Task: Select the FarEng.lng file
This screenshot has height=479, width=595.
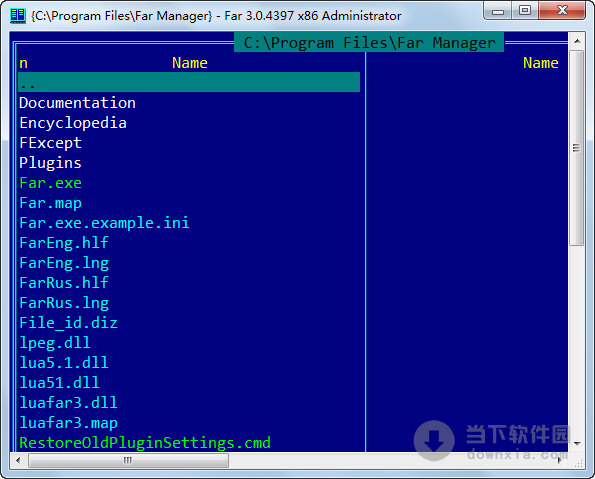Action: tap(64, 263)
